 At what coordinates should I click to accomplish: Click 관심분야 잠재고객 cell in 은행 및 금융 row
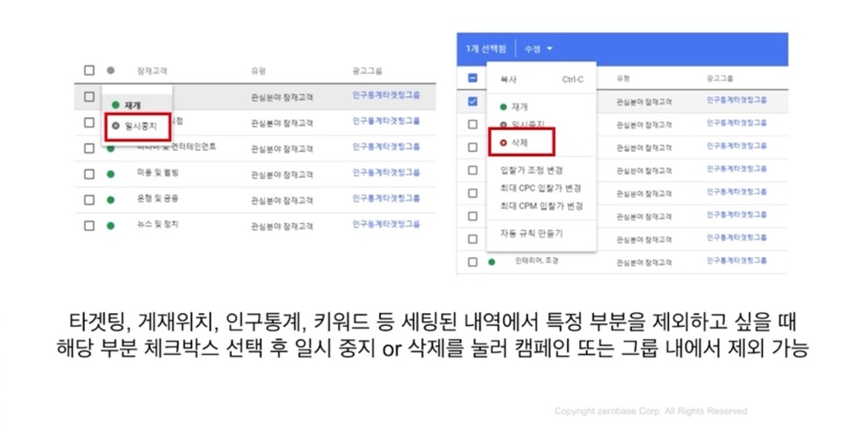click(x=282, y=200)
